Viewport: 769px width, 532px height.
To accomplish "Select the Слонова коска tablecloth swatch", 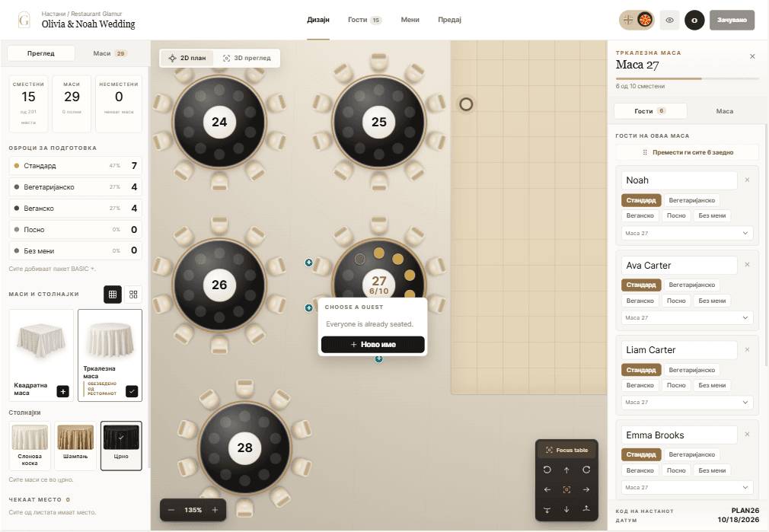I will tap(30, 445).
